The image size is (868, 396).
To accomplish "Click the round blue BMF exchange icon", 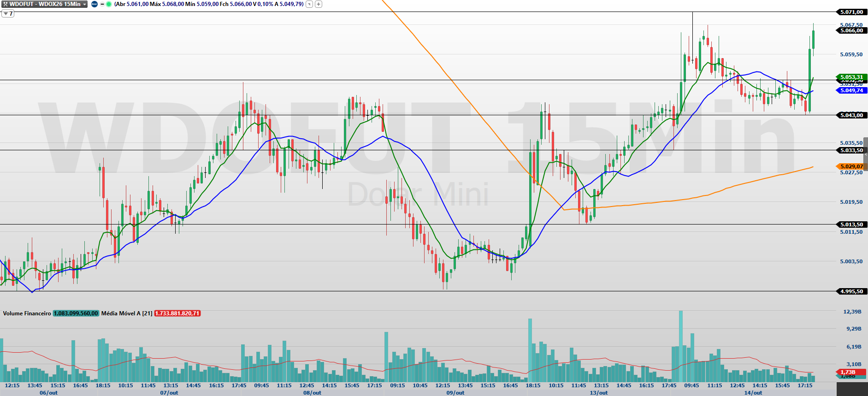I will click(x=94, y=4).
